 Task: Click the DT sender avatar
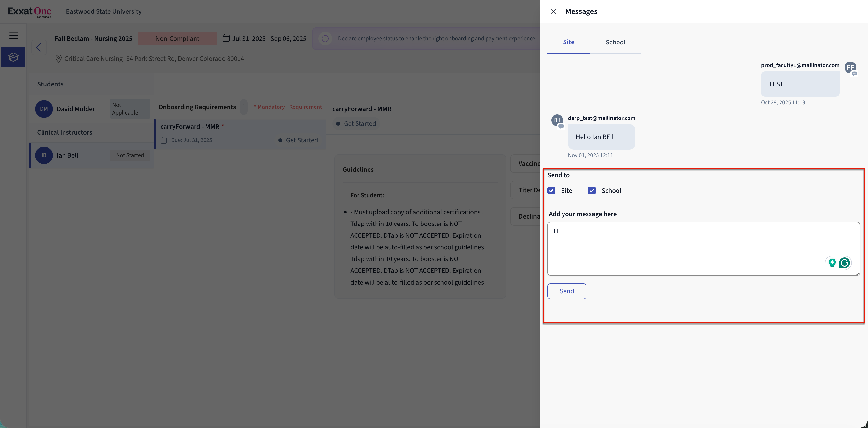click(x=557, y=120)
